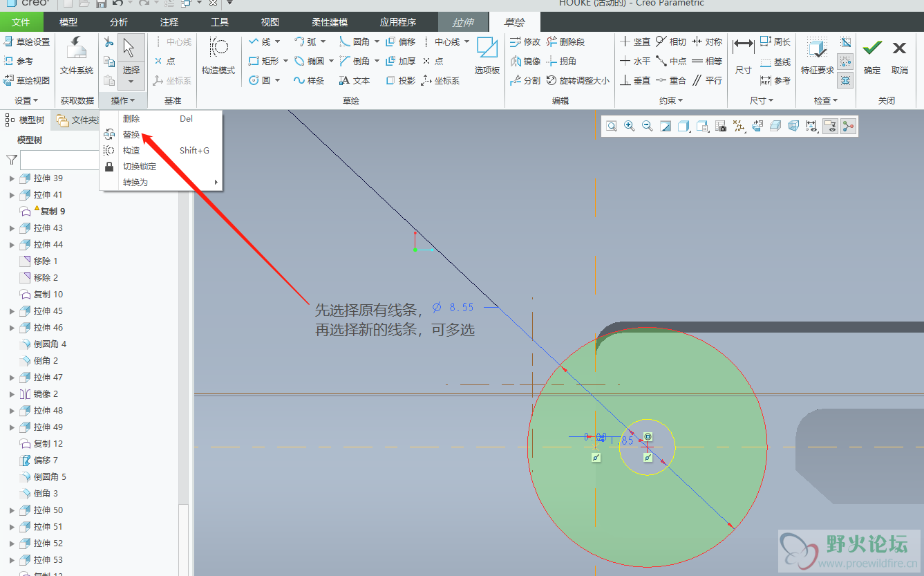
Task: Select the 椭圆 ellipse tool
Action: pyautogui.click(x=310, y=61)
